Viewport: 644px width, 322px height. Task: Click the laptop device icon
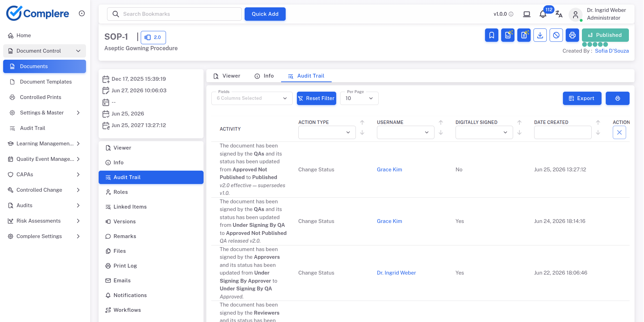click(x=526, y=14)
